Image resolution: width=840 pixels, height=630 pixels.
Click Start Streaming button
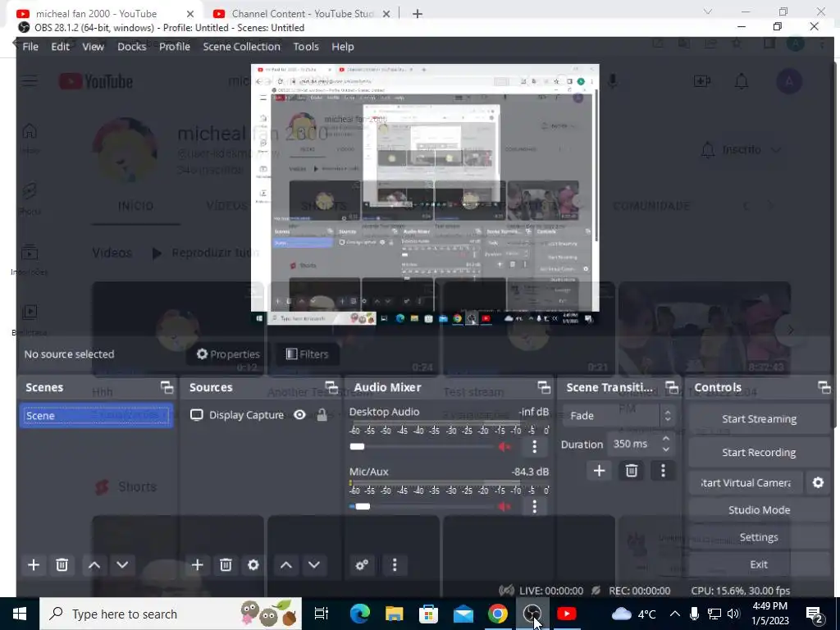click(759, 419)
